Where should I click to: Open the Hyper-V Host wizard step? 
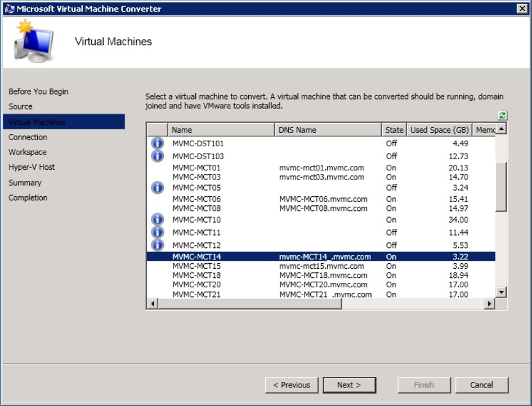pyautogui.click(x=32, y=167)
